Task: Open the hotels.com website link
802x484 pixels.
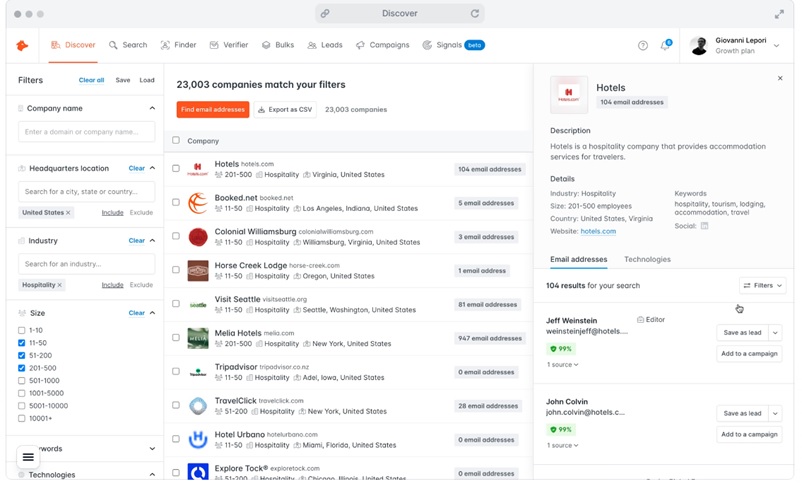Action: [x=598, y=231]
